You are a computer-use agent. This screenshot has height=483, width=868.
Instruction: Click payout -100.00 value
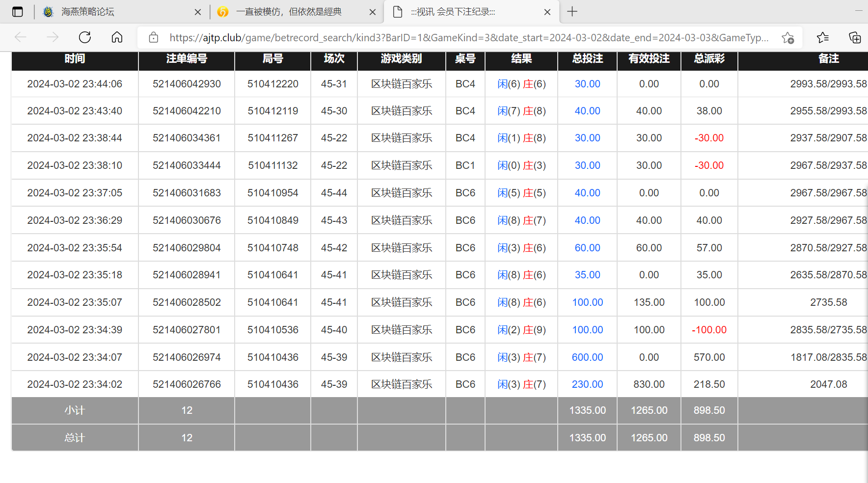coord(709,330)
